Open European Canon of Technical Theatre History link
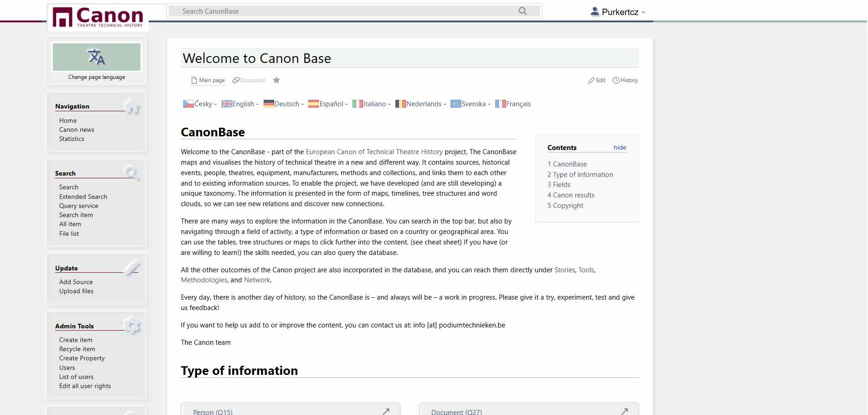Screen dimensions: 868x415 click(x=374, y=152)
